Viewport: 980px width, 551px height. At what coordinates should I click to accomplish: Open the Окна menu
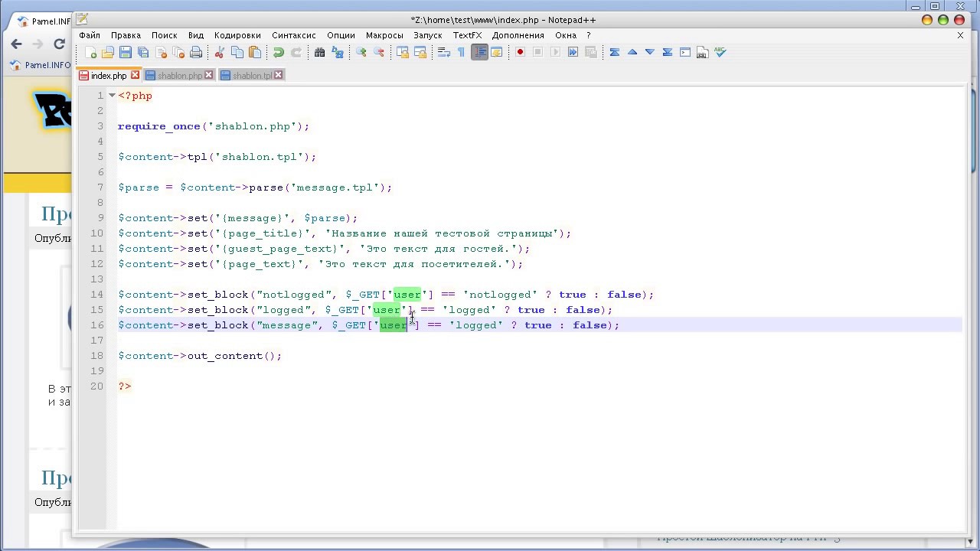point(566,35)
